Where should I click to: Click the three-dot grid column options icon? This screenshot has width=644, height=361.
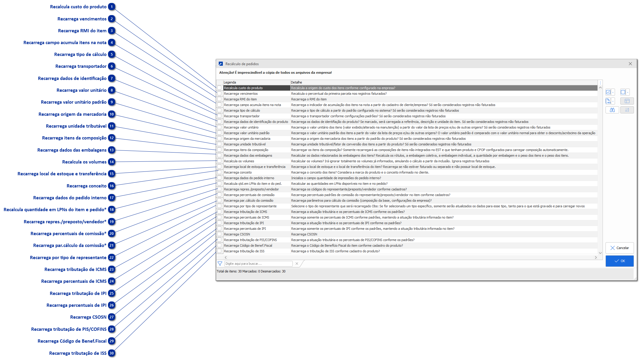[600, 83]
